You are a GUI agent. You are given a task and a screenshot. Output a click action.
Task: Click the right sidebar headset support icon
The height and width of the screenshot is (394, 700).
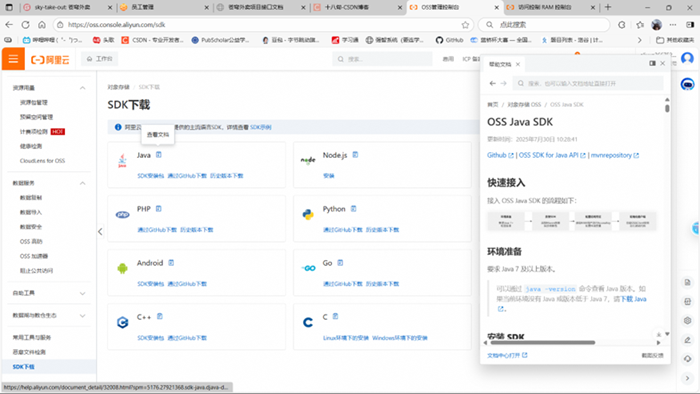[688, 359]
